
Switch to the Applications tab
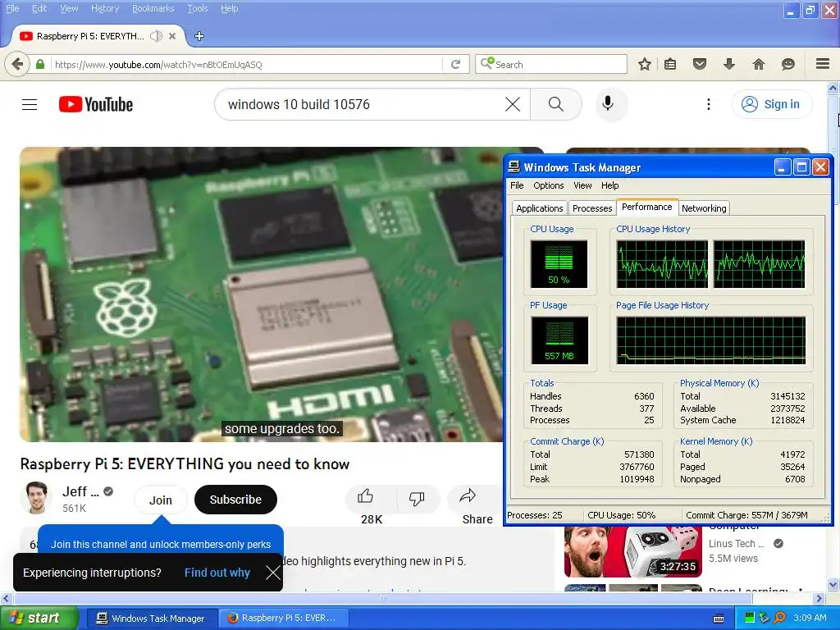tap(539, 208)
